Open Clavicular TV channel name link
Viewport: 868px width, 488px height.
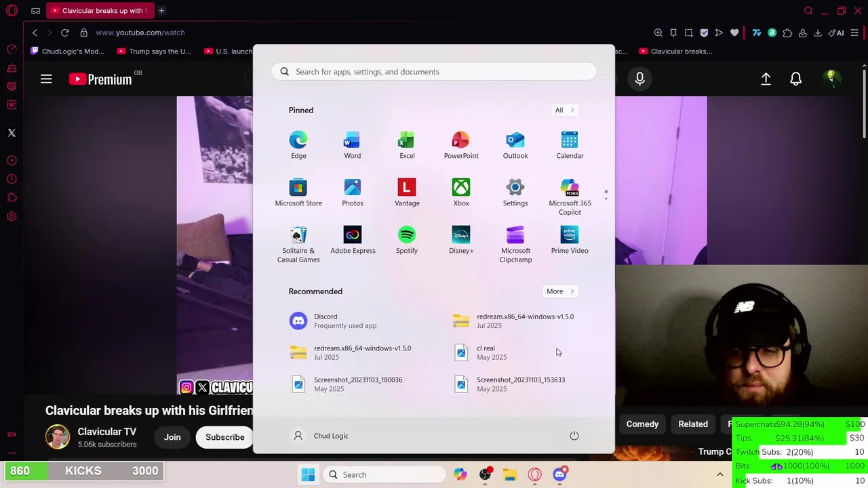click(106, 432)
